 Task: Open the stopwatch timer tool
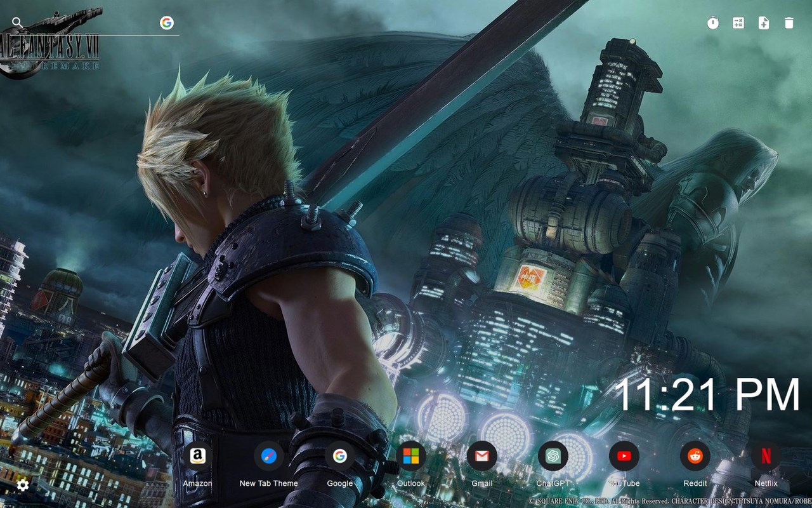tap(713, 23)
